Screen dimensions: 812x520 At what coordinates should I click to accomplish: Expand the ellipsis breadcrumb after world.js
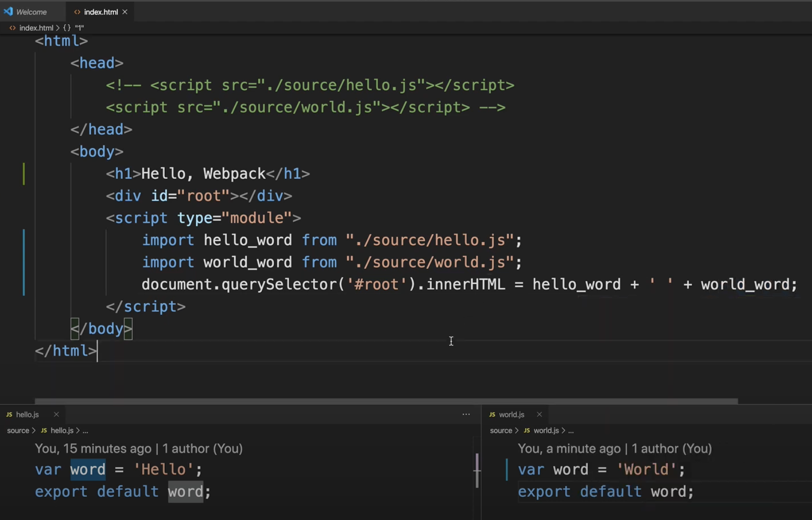pyautogui.click(x=571, y=430)
